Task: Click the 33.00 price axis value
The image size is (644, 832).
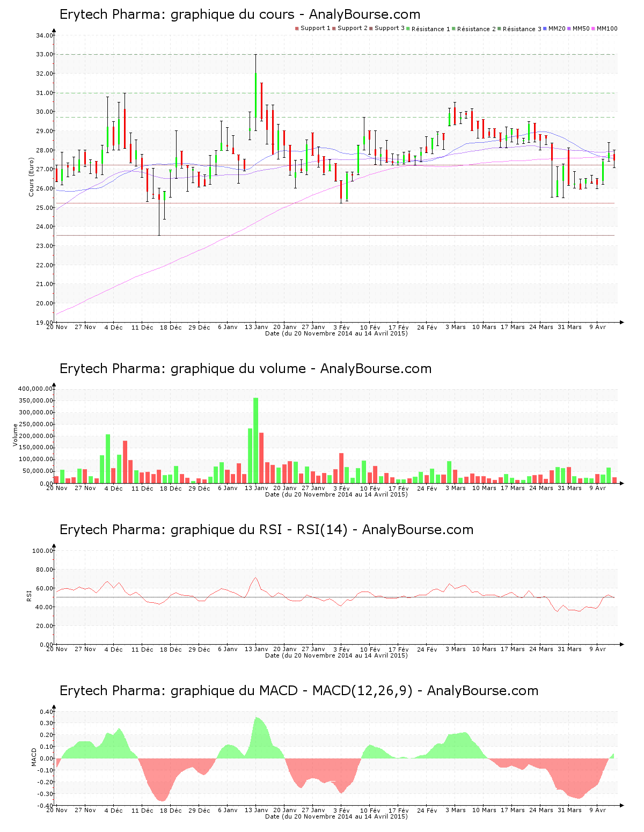Action: pos(45,54)
